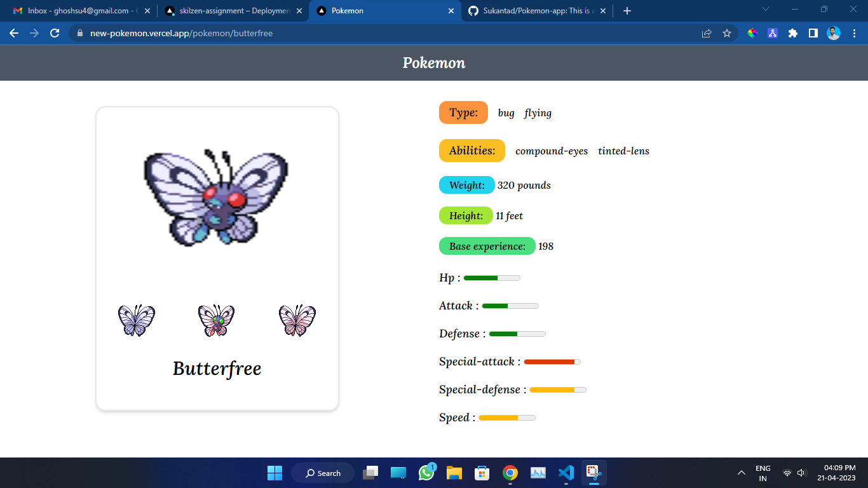Click the Butterfree name heading
Image resolution: width=868 pixels, height=488 pixels.
[x=217, y=369]
